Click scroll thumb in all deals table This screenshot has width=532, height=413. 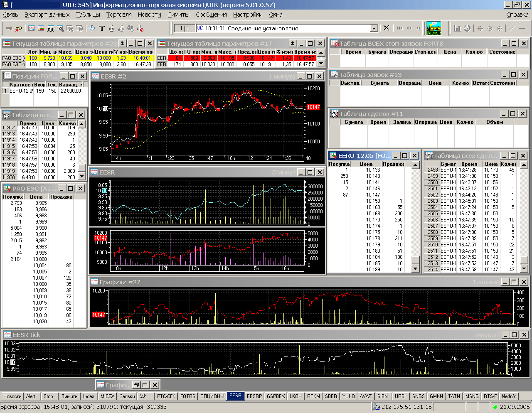524,260
